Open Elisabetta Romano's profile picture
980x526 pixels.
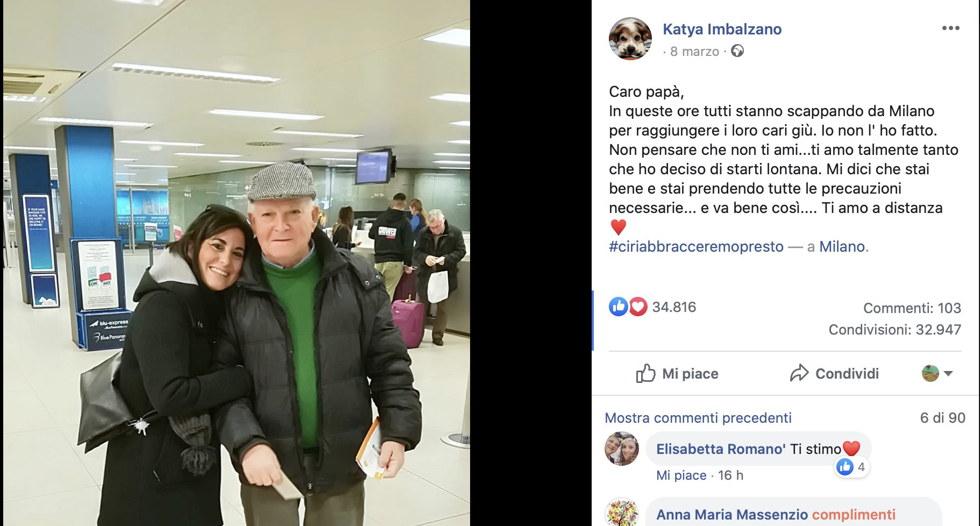coord(622,449)
